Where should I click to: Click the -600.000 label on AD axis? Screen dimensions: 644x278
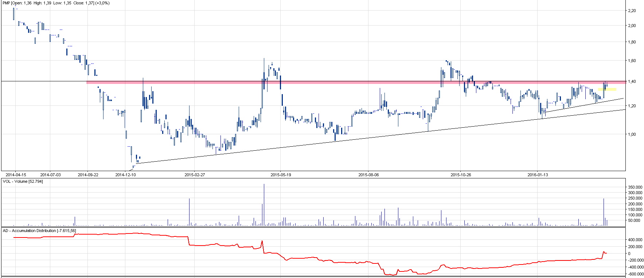(635, 274)
